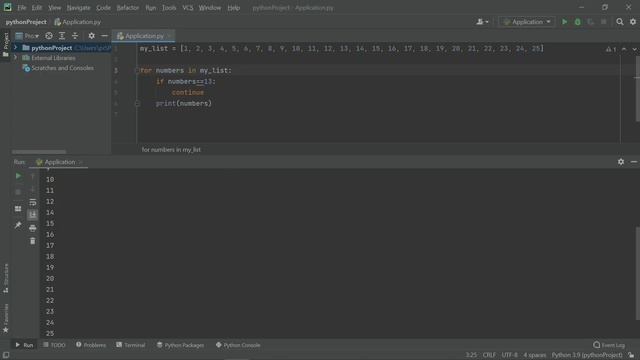Open the VCS menu
The height and width of the screenshot is (360, 640).
(188, 8)
